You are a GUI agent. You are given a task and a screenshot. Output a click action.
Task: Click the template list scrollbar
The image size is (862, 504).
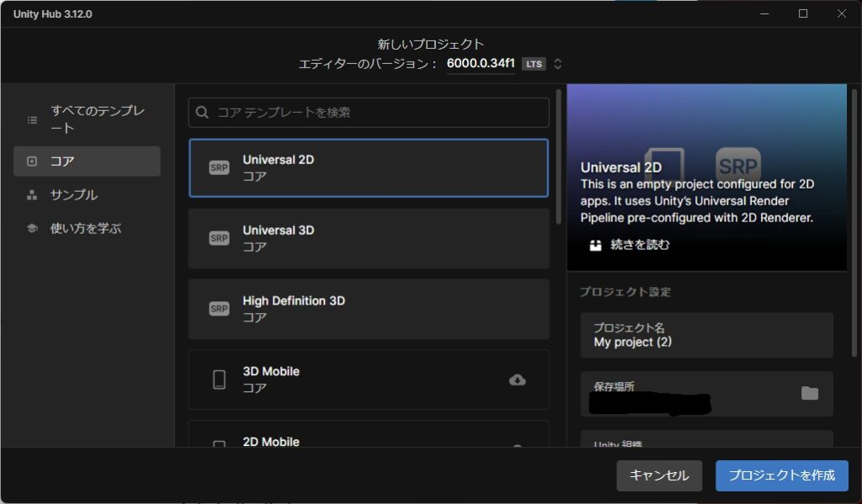point(559,157)
